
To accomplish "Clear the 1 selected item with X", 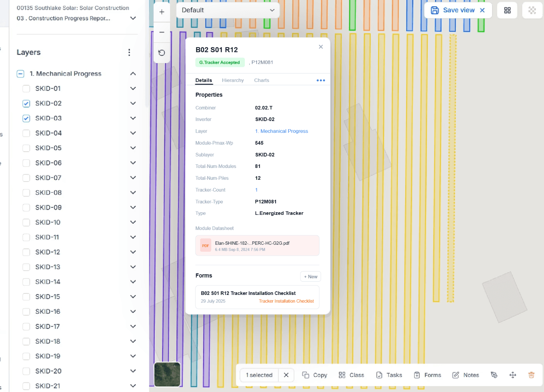I will tap(286, 375).
